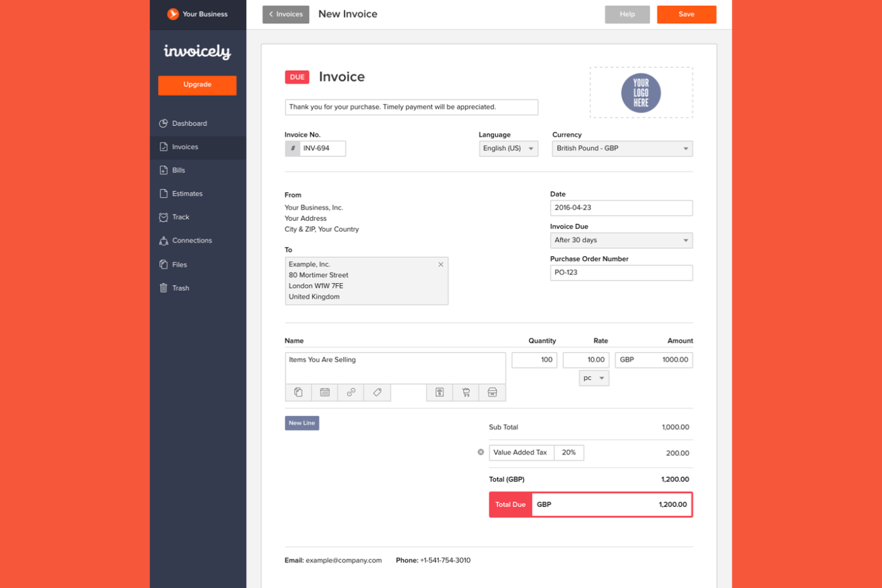
Task: Open the unit selector showing pc
Action: pyautogui.click(x=593, y=378)
